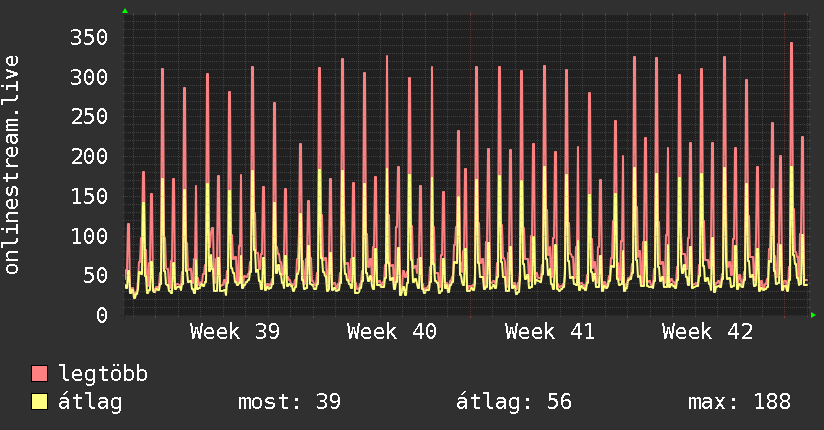The width and height of the screenshot is (824, 430).
Task: Click the legtöbb legend label
Action: click(103, 373)
